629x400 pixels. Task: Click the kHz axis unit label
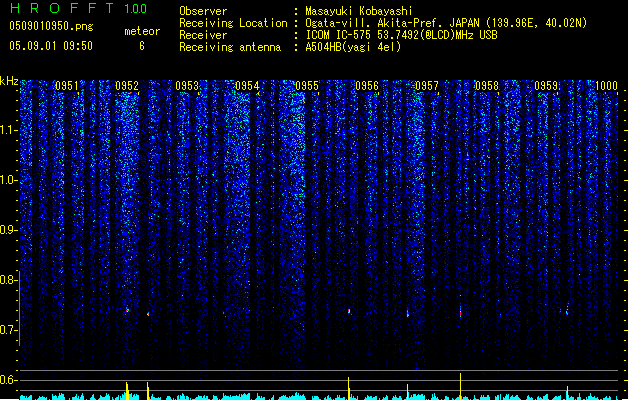[9, 81]
